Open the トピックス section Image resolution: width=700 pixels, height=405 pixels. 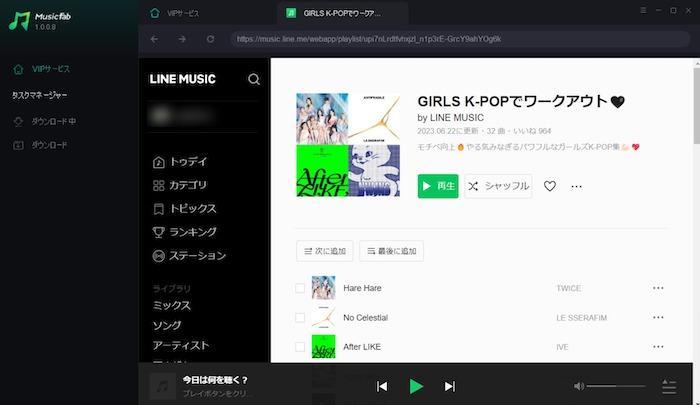pos(184,209)
